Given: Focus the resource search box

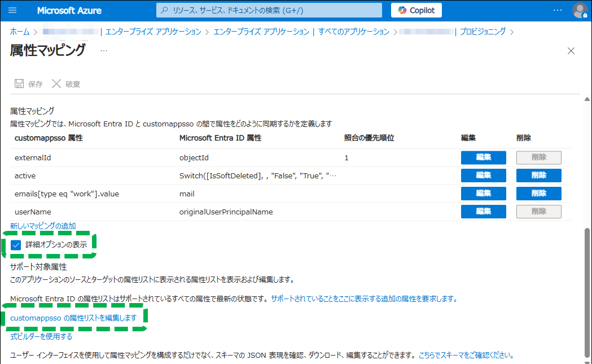Looking at the screenshot, I should (x=269, y=10).
